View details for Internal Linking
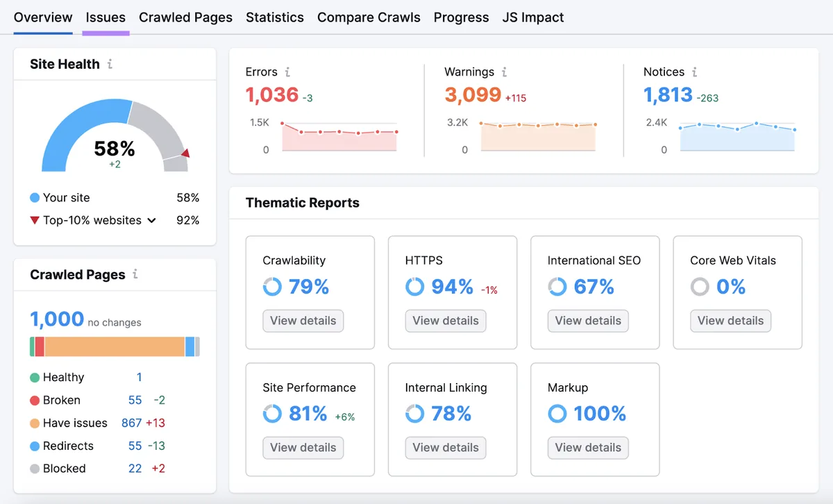The width and height of the screenshot is (833, 504). (x=446, y=448)
